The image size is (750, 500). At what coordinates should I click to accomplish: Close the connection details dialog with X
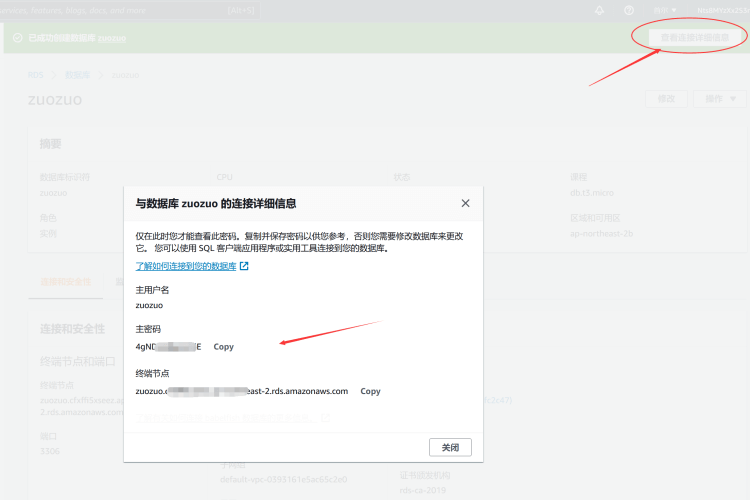pyautogui.click(x=465, y=203)
